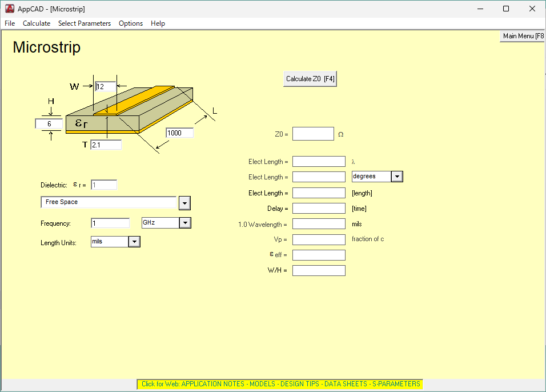Expand the Length Units mils dropdown arrow
Screen dimensions: 546x392
coord(134,242)
